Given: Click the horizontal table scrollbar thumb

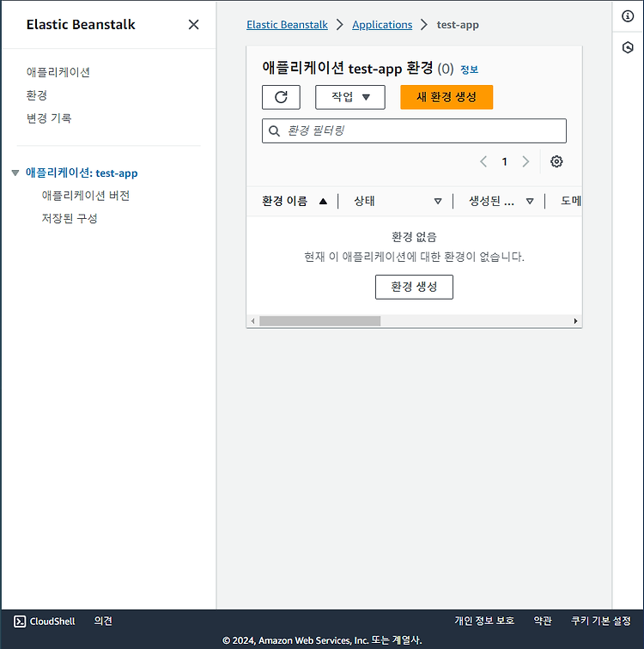Looking at the screenshot, I should click(320, 321).
